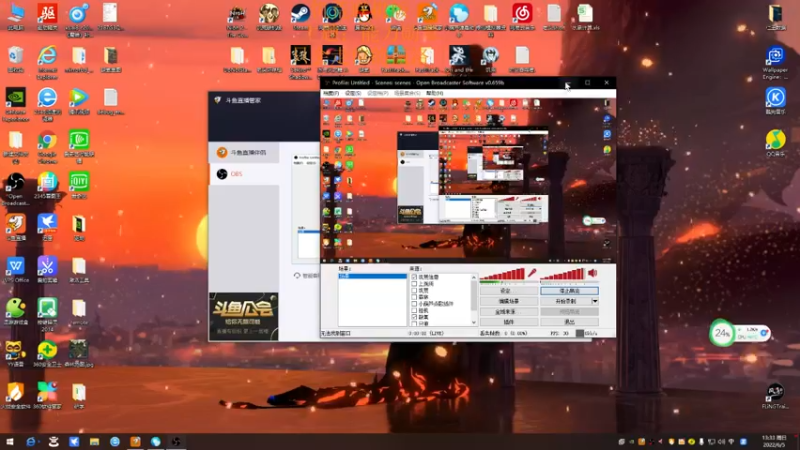This screenshot has width=800, height=450.
Task: Mute the desktop speaker icon in OBS
Action: tap(592, 273)
